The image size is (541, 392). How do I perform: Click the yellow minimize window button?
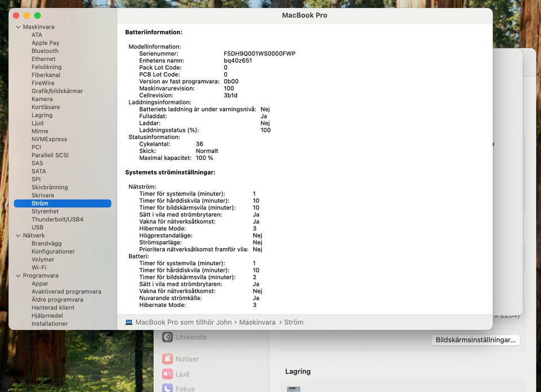[26, 16]
